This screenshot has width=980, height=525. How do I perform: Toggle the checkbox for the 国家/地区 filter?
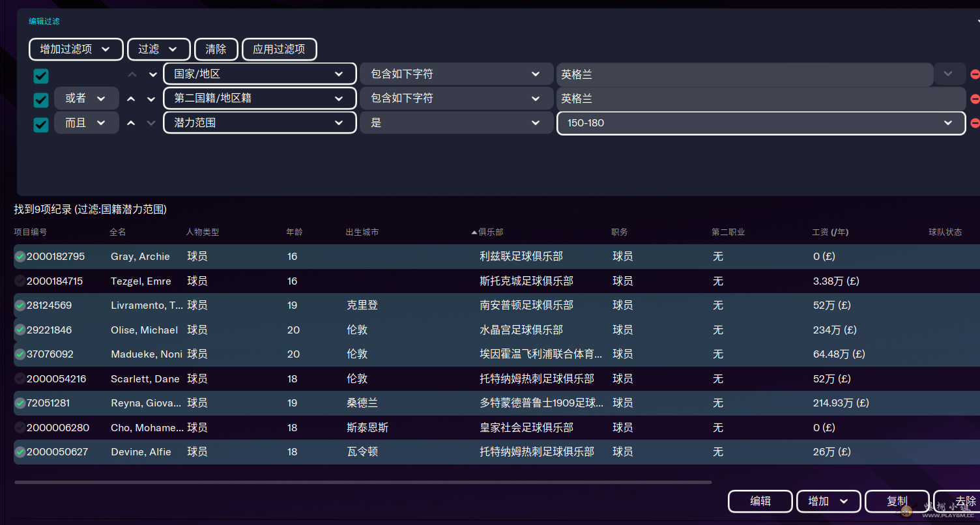point(41,76)
